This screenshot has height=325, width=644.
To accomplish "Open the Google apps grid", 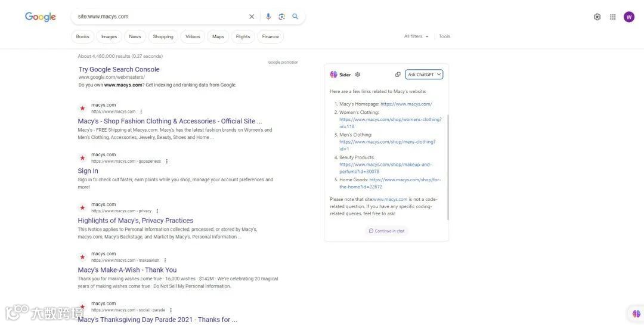I will (x=613, y=17).
